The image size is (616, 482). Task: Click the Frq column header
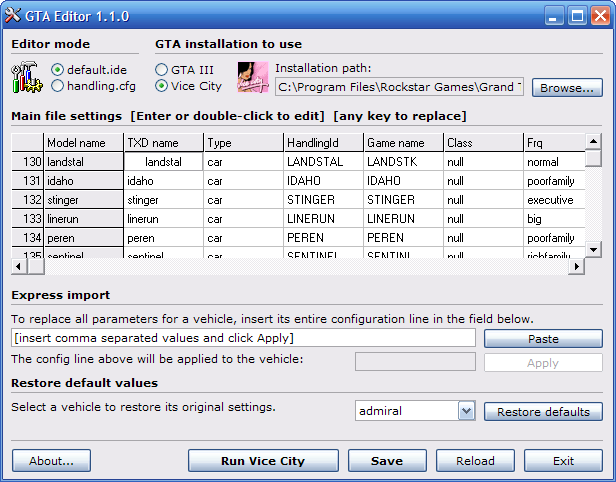click(554, 142)
